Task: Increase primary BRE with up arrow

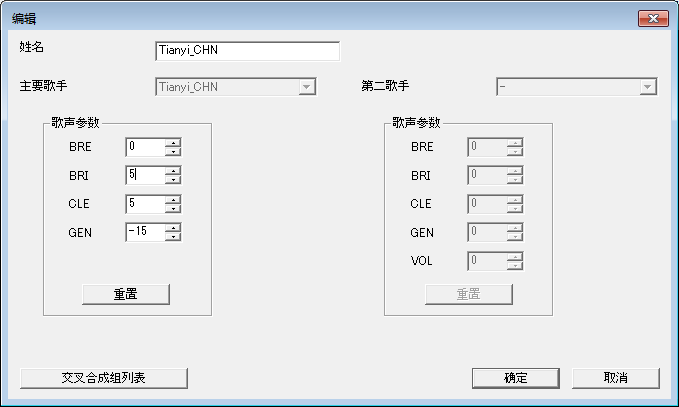Action: tap(173, 143)
